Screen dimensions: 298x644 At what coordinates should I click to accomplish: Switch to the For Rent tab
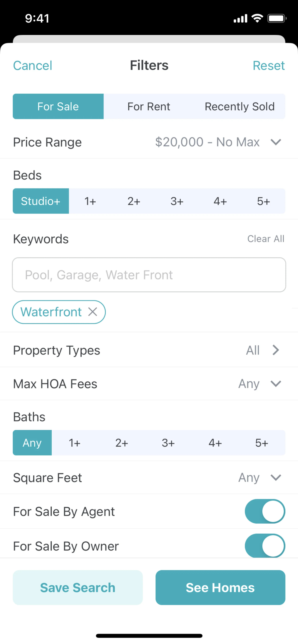point(149,106)
